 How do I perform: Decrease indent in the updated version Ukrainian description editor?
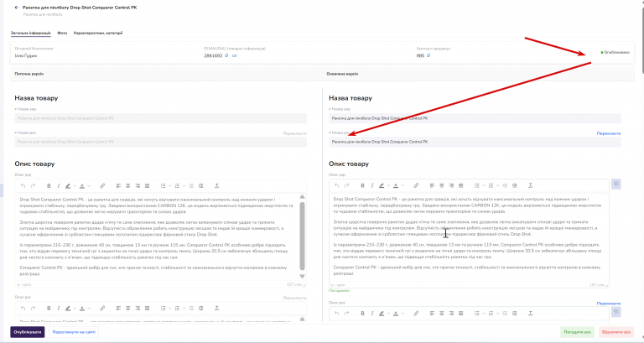click(x=505, y=185)
